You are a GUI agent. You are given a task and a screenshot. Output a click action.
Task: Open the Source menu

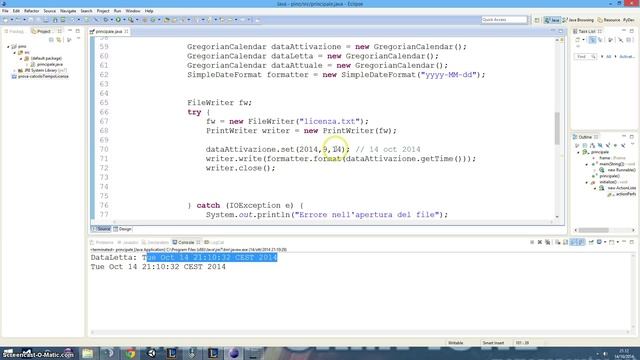click(49, 11)
